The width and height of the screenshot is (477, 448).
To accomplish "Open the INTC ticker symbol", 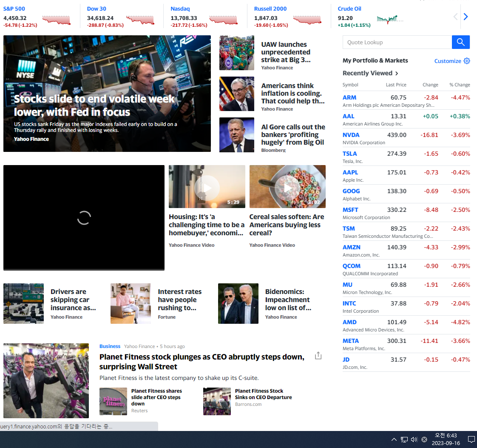I will click(x=349, y=303).
